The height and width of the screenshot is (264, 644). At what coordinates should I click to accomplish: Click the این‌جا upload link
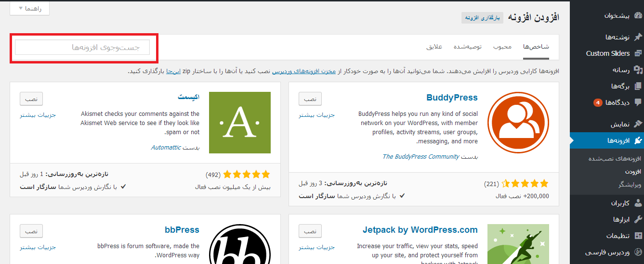(173, 71)
